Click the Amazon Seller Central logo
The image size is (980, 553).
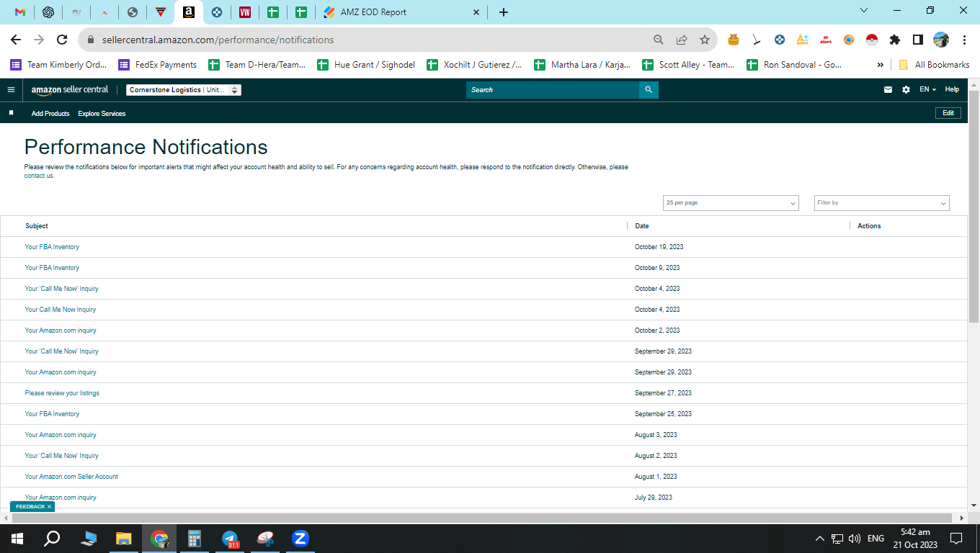[70, 90]
